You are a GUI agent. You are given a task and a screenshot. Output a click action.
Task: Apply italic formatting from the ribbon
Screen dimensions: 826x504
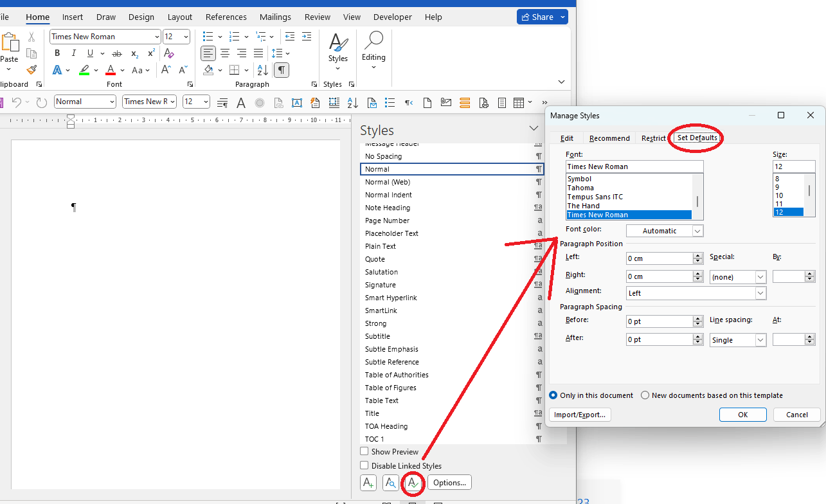(73, 53)
